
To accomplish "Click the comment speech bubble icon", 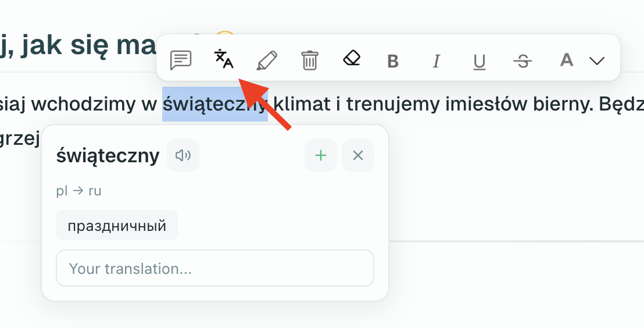I will pos(181,60).
